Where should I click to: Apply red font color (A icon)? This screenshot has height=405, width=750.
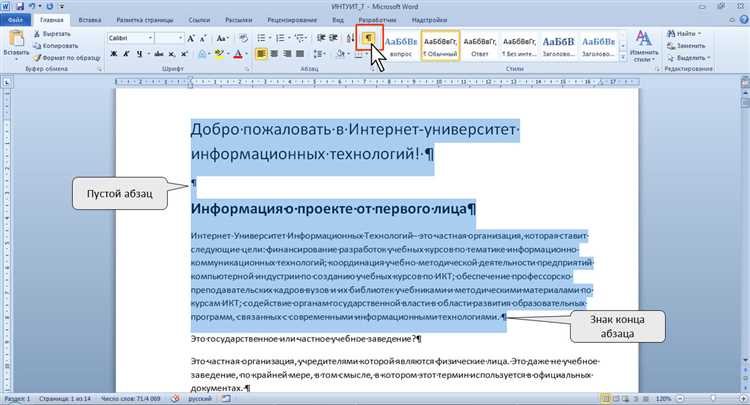[x=238, y=54]
